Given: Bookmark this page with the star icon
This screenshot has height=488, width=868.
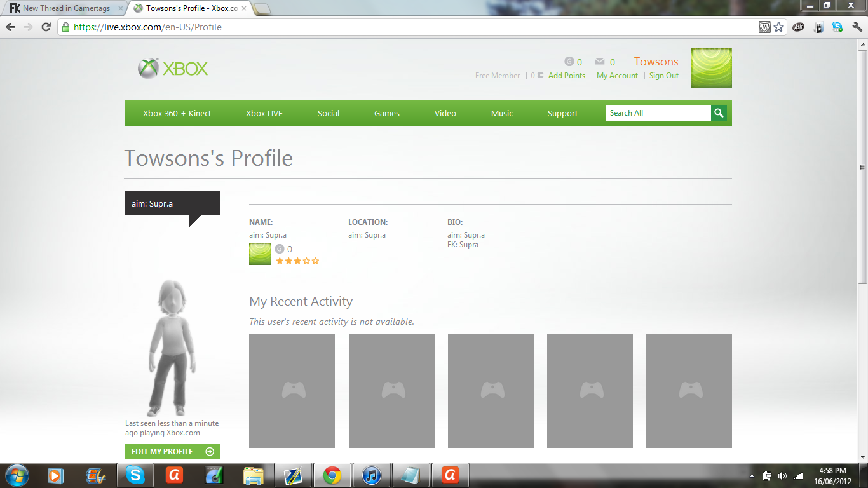Looking at the screenshot, I should [778, 27].
